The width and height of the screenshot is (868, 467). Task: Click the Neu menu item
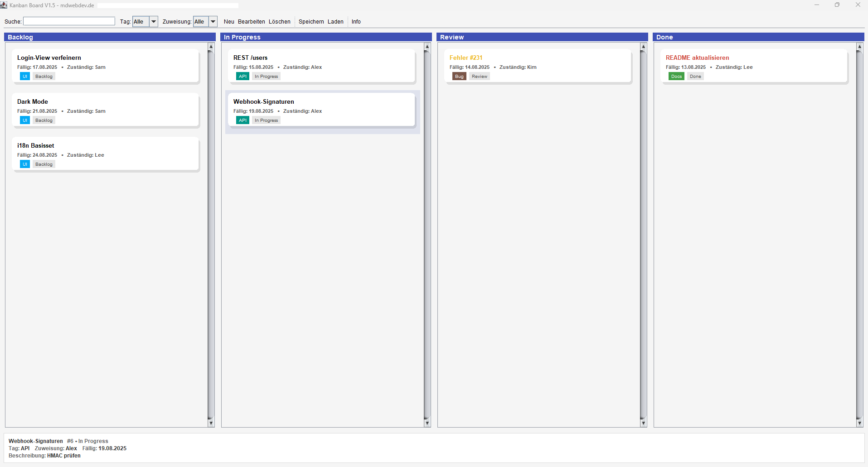(x=229, y=21)
